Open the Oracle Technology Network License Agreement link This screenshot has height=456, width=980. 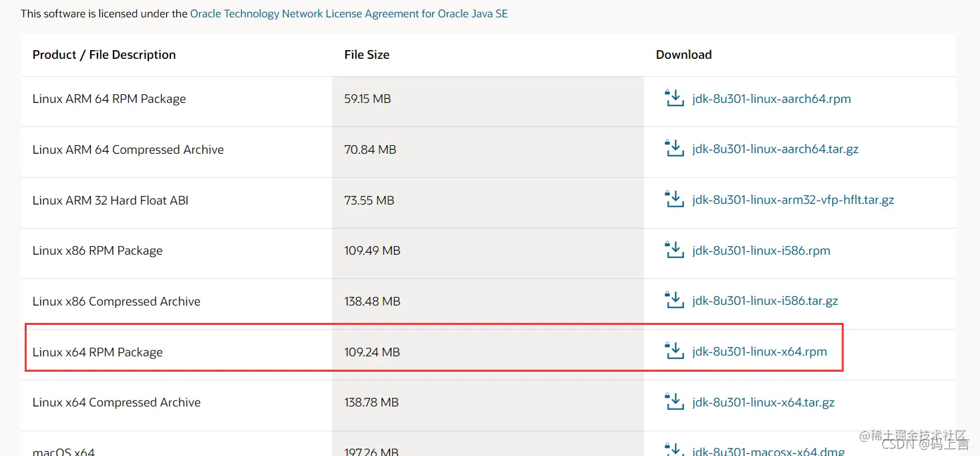point(349,13)
